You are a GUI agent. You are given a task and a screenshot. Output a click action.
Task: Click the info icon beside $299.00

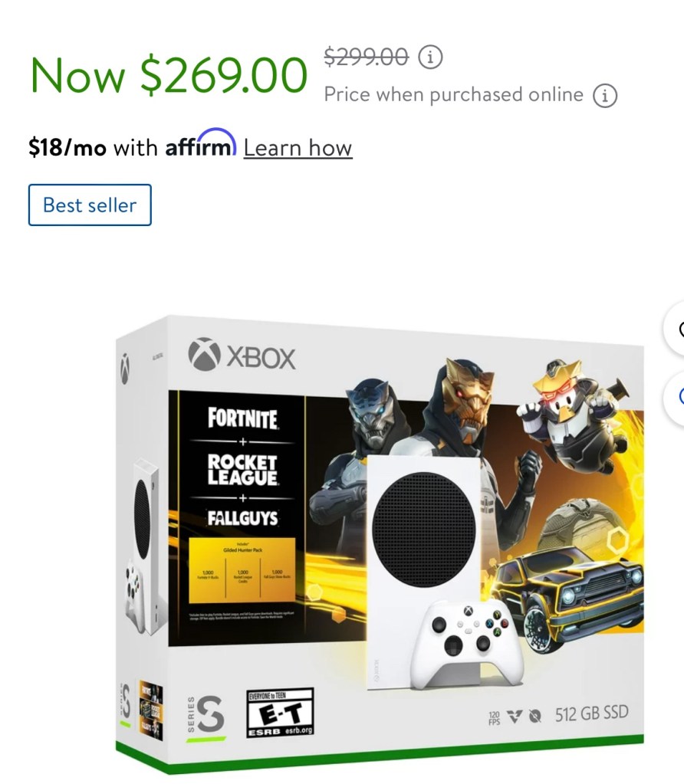[x=430, y=57]
